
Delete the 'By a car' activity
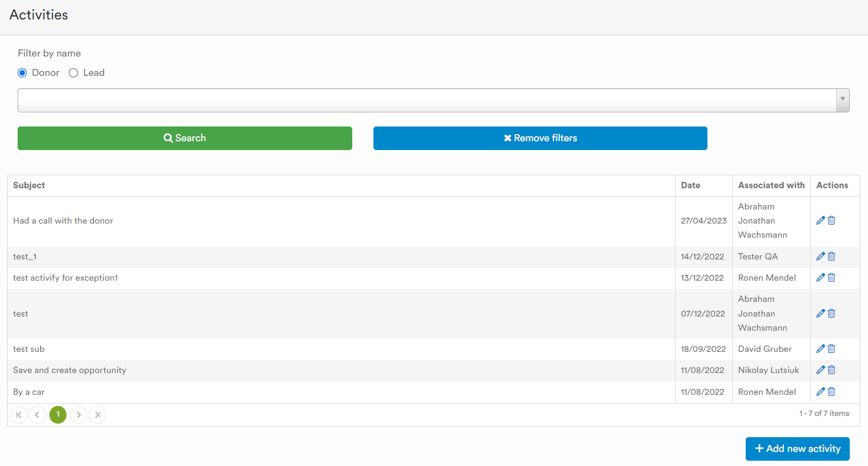coord(832,392)
